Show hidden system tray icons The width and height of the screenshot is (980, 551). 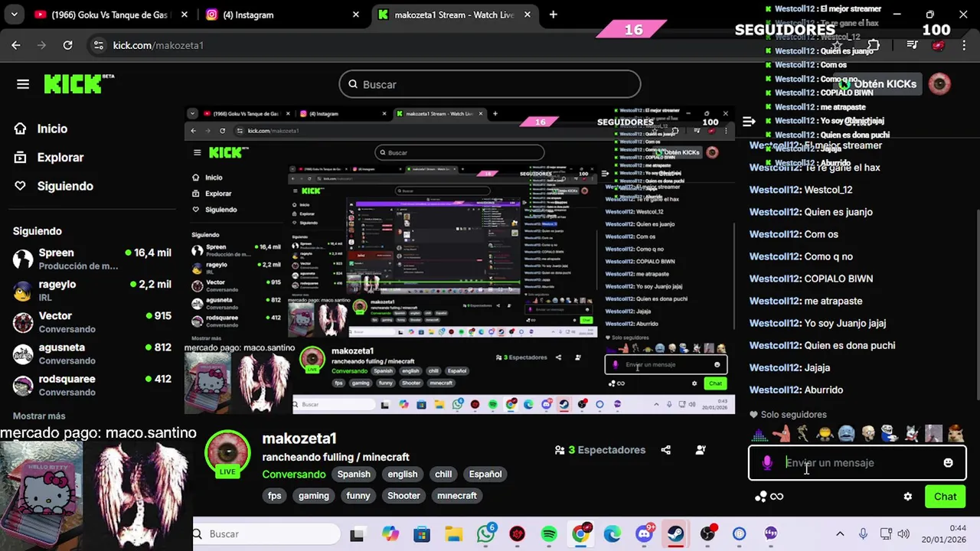[840, 534]
